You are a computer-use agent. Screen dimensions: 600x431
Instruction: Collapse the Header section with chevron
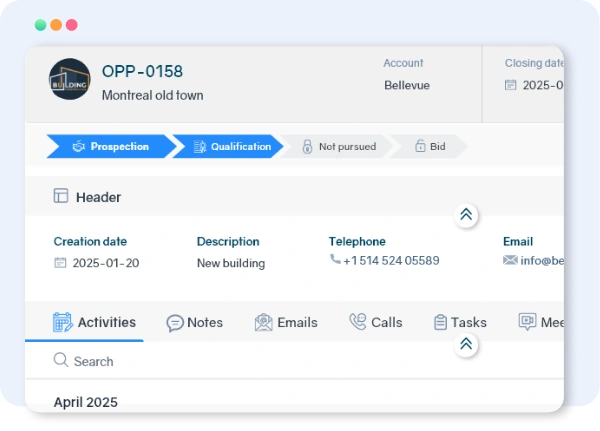point(465,215)
